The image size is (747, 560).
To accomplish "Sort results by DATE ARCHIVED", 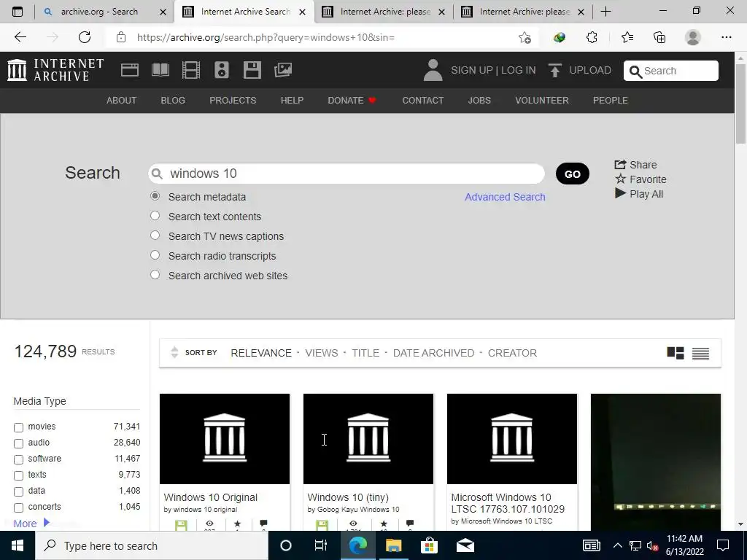I will (x=433, y=353).
